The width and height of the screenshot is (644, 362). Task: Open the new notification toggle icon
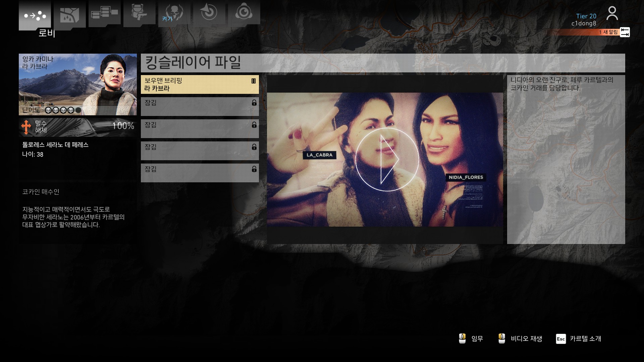[x=625, y=32]
